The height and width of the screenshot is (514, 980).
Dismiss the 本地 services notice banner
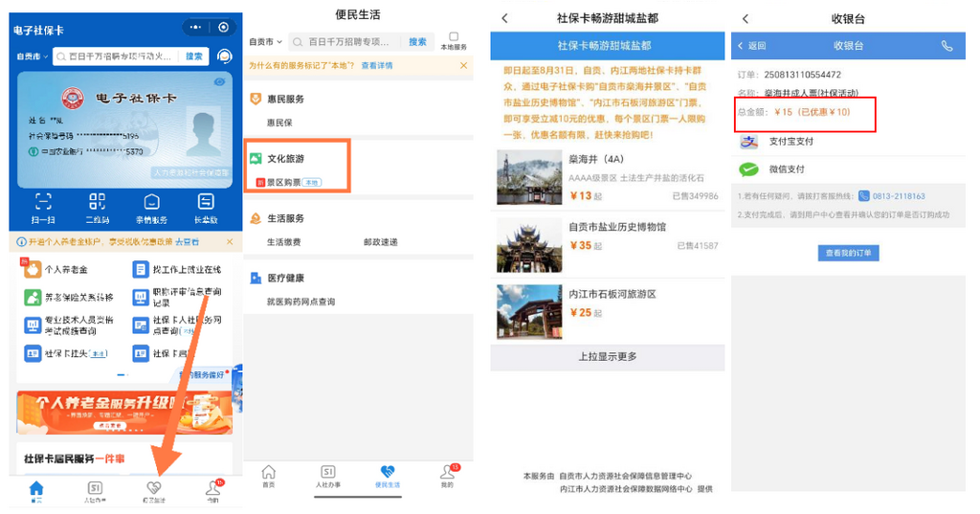pos(464,66)
